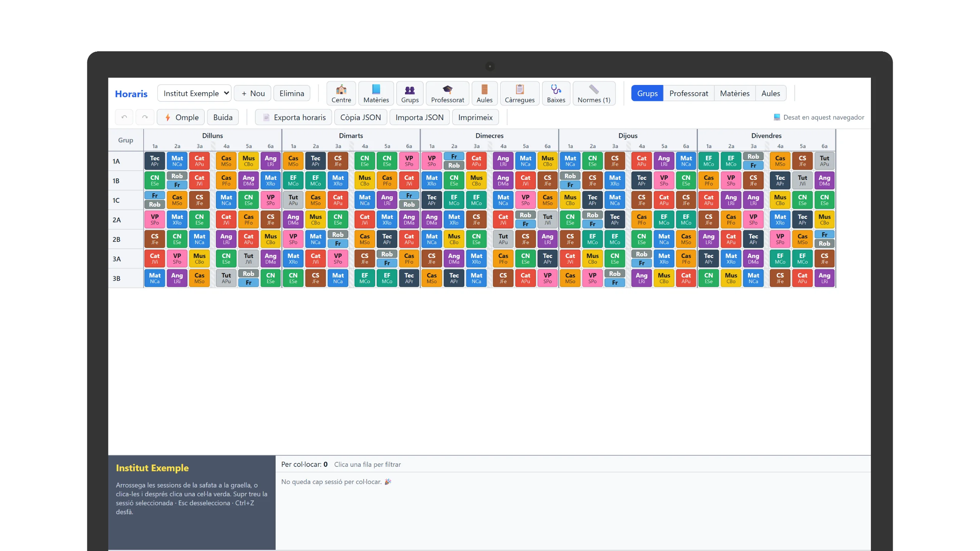The height and width of the screenshot is (551, 980).
Task: Click the Imprimeix button
Action: [x=475, y=117]
